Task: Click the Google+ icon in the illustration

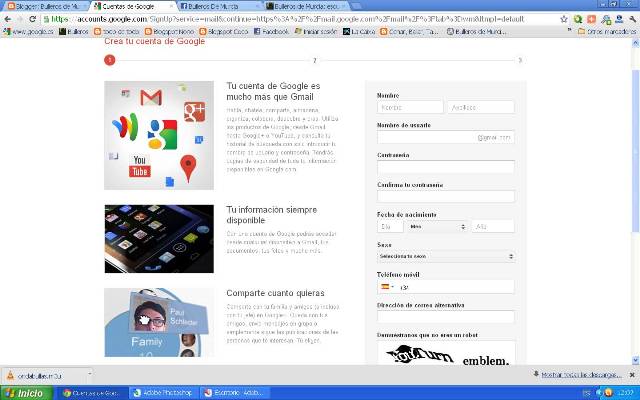Action: pyautogui.click(x=194, y=112)
